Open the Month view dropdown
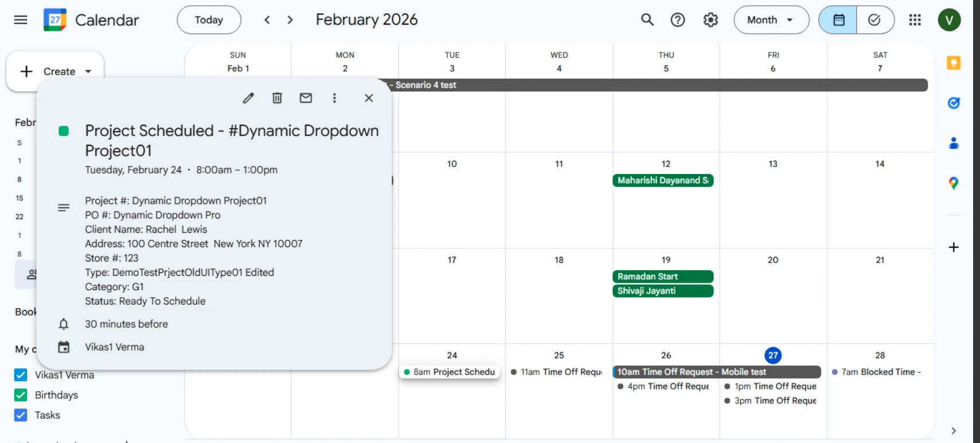 [770, 20]
